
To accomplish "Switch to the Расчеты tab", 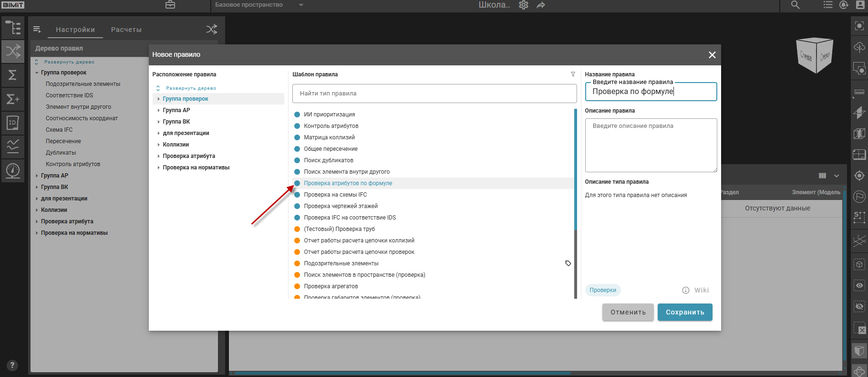I will coord(126,30).
